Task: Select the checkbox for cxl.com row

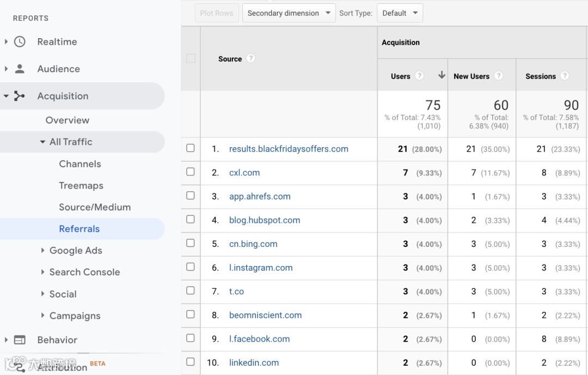Action: 191,172
